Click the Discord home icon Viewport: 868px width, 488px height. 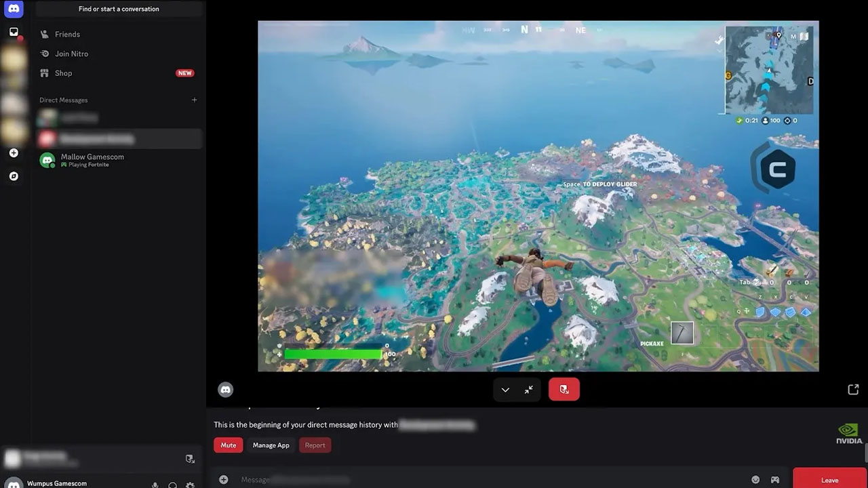coord(14,9)
